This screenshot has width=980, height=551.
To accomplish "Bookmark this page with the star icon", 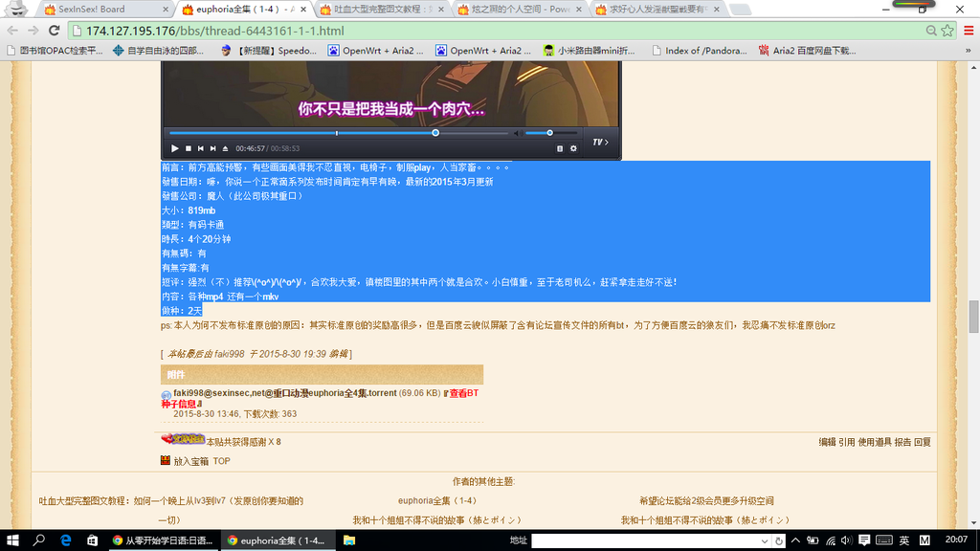I will click(947, 31).
